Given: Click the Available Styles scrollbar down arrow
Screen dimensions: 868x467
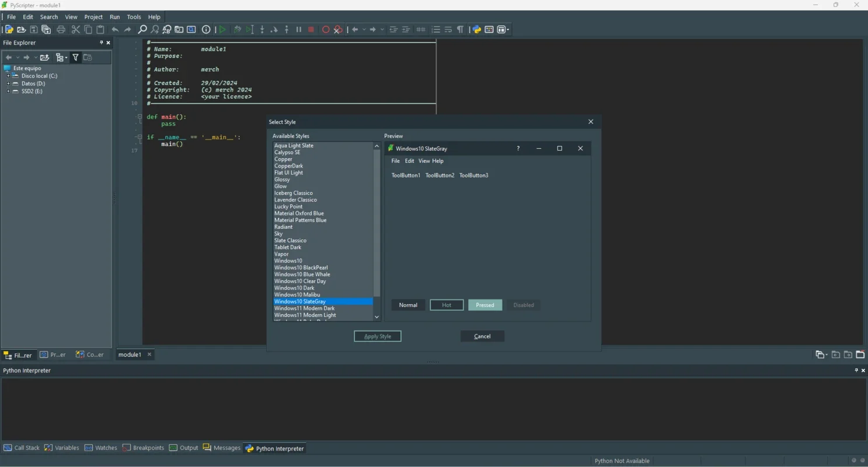Looking at the screenshot, I should (x=377, y=317).
